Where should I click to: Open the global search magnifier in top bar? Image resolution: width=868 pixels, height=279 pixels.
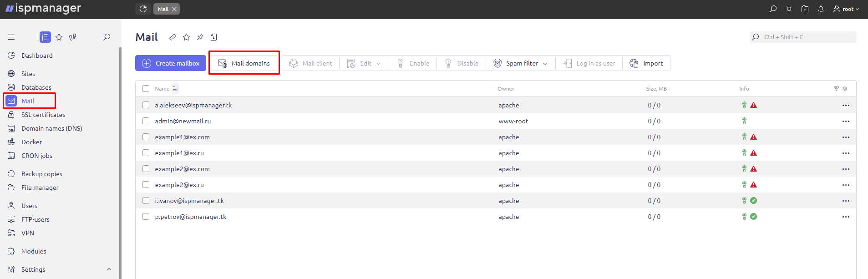coord(773,9)
